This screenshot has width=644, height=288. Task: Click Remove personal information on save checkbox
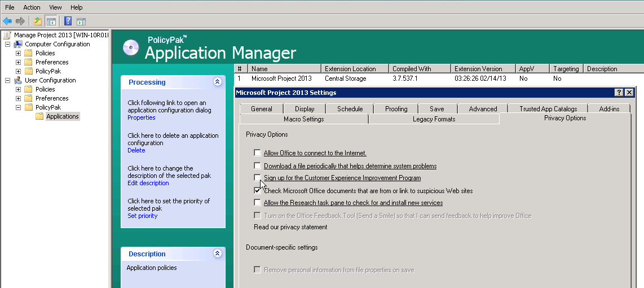coord(257,269)
